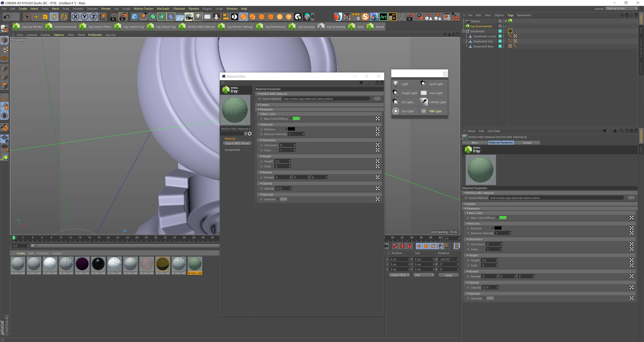The height and width of the screenshot is (342, 644).
Task: Collapse Normal group in Material Editor
Action: [260, 172]
